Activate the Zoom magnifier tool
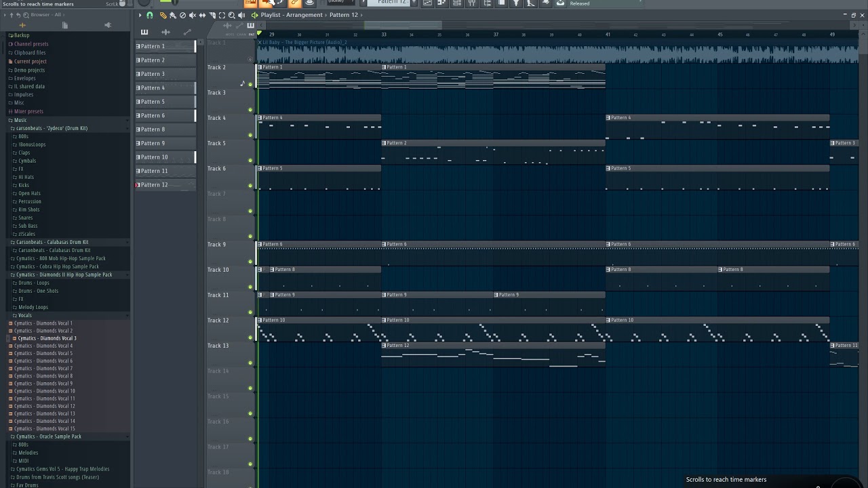The height and width of the screenshot is (488, 868). point(232,15)
